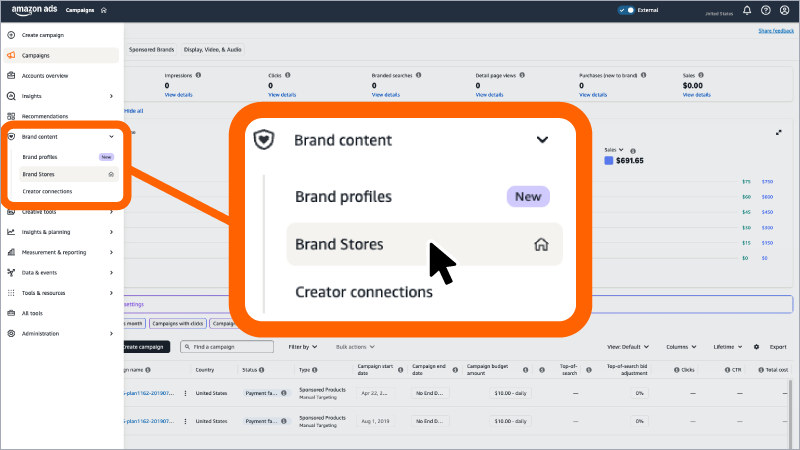Viewport: 800px width, 450px height.
Task: Toggle the External switch
Action: (626, 10)
